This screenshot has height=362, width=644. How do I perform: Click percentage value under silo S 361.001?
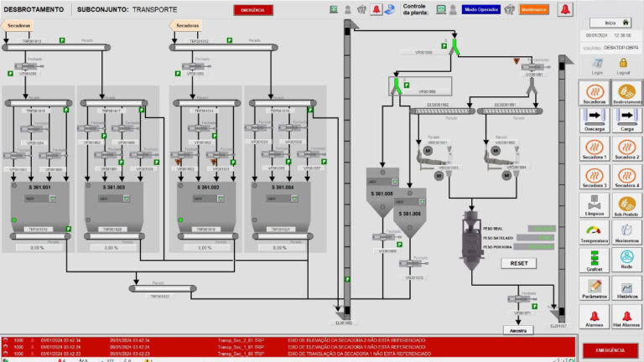tap(38, 248)
